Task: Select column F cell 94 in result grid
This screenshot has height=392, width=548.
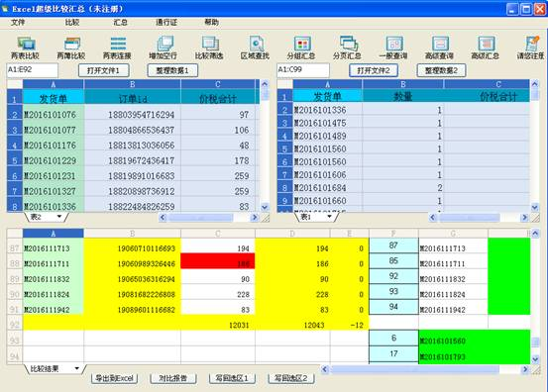Action: point(393,307)
